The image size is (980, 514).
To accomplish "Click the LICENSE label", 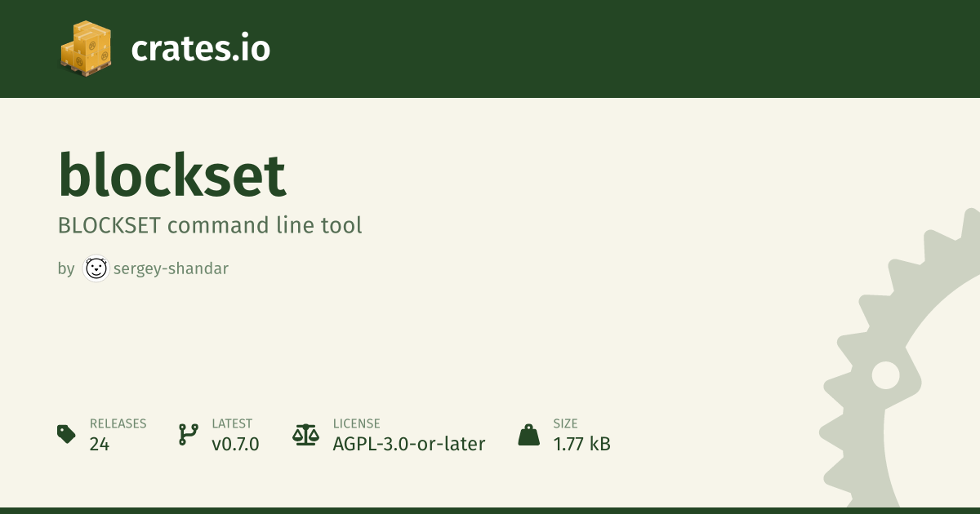I will (x=356, y=423).
